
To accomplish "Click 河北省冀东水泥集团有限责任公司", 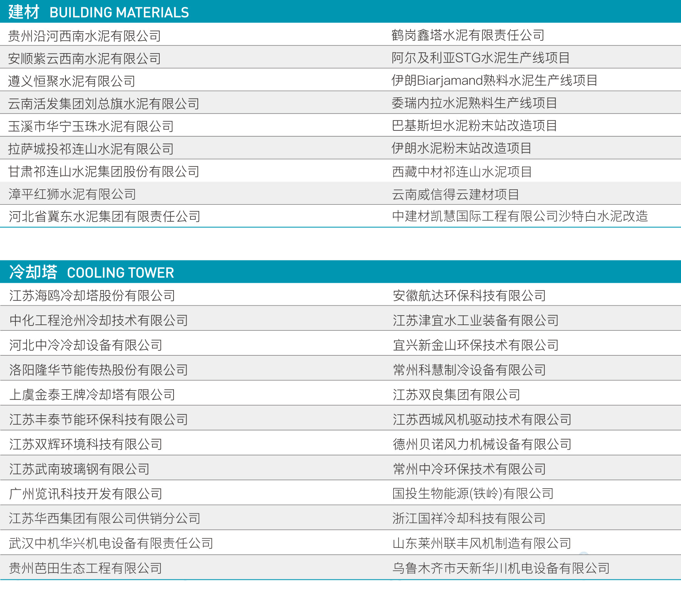I will (x=105, y=216).
